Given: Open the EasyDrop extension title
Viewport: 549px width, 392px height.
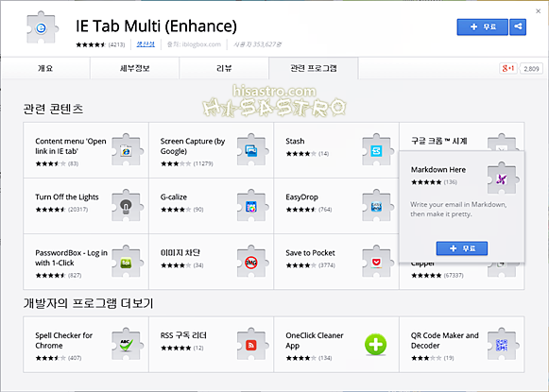Looking at the screenshot, I should (301, 197).
